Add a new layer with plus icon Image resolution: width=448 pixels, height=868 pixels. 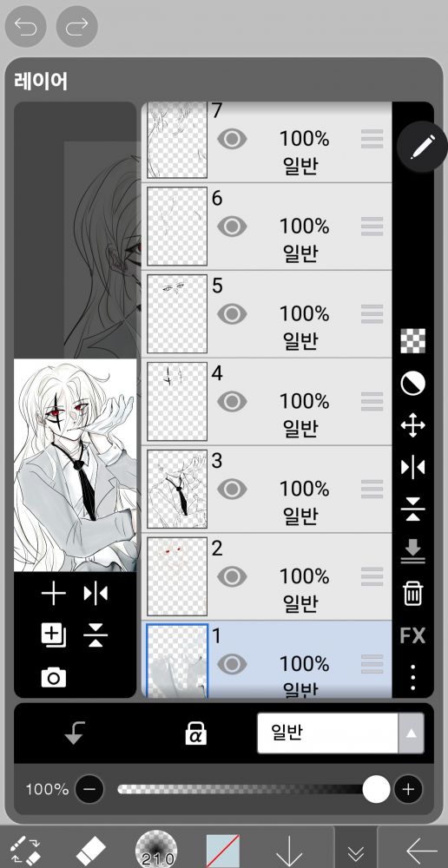click(x=54, y=594)
